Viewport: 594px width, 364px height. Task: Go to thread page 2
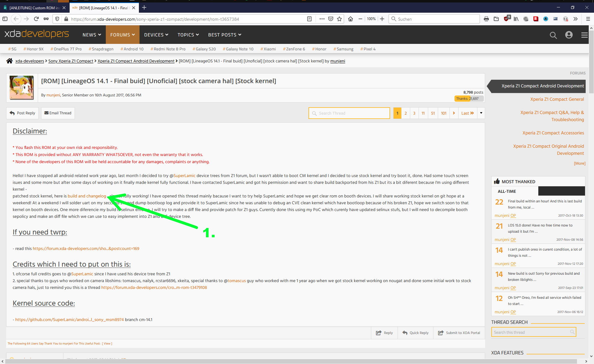(x=406, y=113)
